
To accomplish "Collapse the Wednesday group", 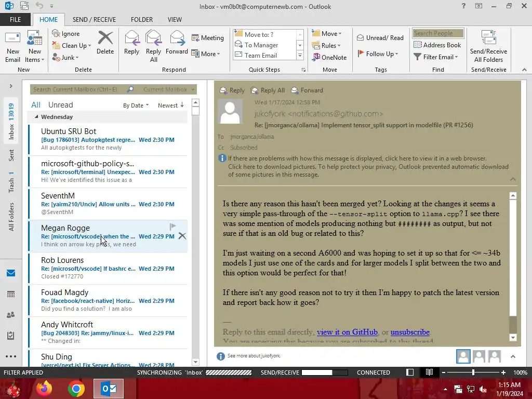I will click(x=36, y=117).
